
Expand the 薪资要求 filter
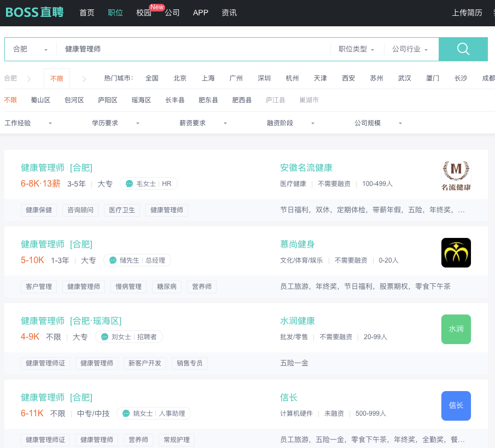(203, 123)
